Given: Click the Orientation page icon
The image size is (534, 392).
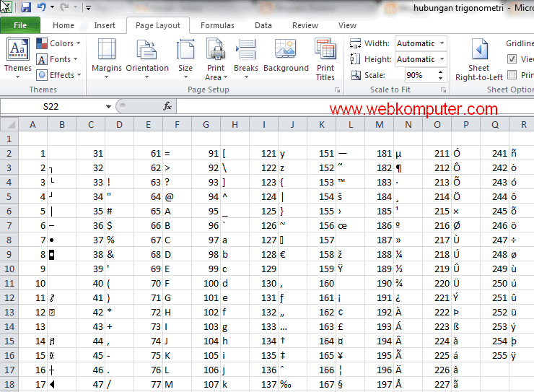Looking at the screenshot, I should [x=146, y=49].
